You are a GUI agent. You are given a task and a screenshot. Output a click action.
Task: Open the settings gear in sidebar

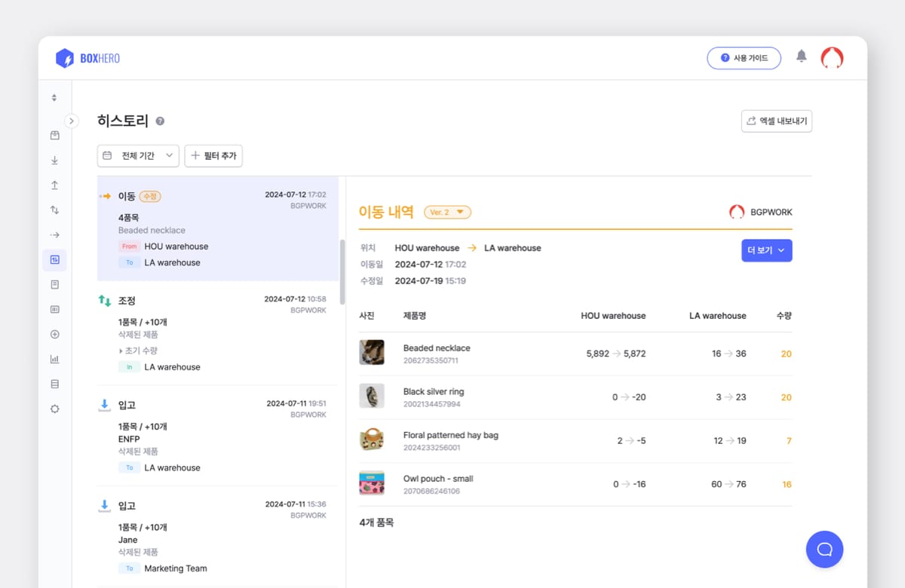pos(54,409)
